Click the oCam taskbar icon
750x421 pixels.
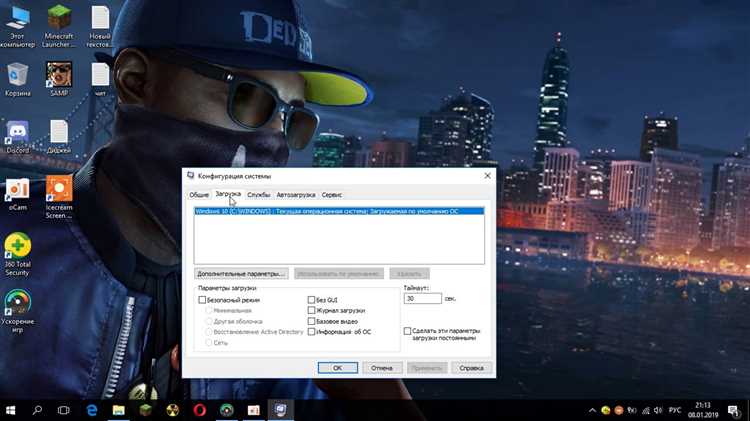point(254,410)
